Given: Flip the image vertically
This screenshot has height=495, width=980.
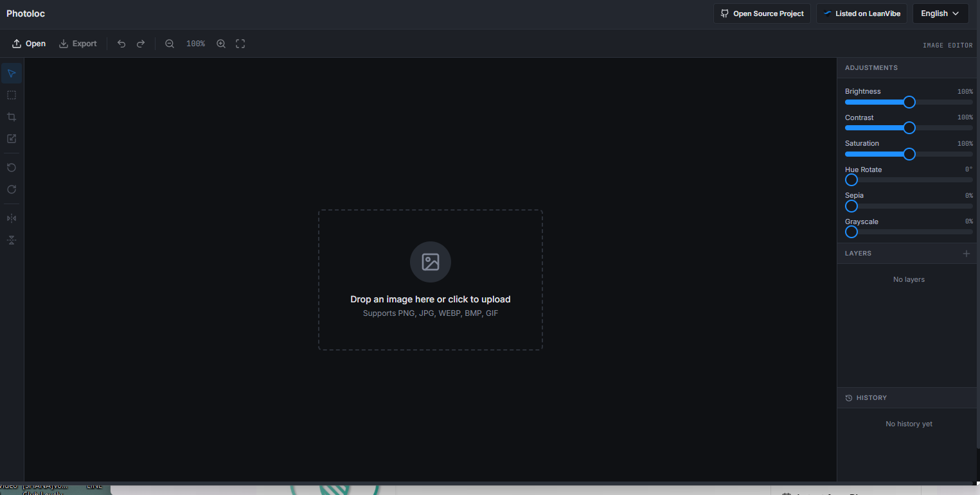Looking at the screenshot, I should tap(12, 240).
